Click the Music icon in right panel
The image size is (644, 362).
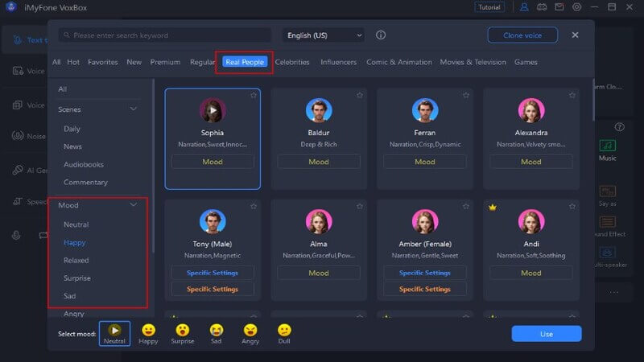(608, 146)
